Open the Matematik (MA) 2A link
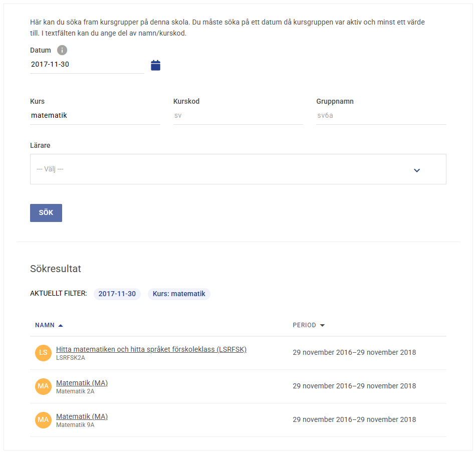Image resolution: width=476 pixels, height=452 pixels. 82,383
